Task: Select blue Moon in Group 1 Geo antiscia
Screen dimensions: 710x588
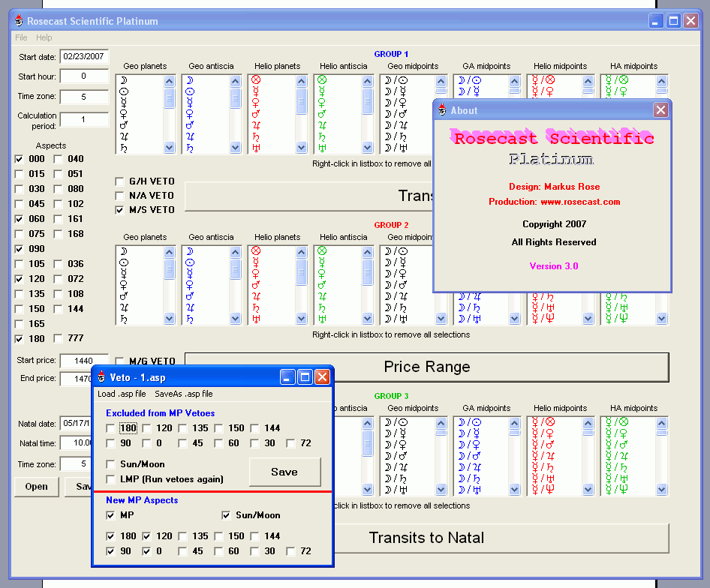Action: point(190,80)
